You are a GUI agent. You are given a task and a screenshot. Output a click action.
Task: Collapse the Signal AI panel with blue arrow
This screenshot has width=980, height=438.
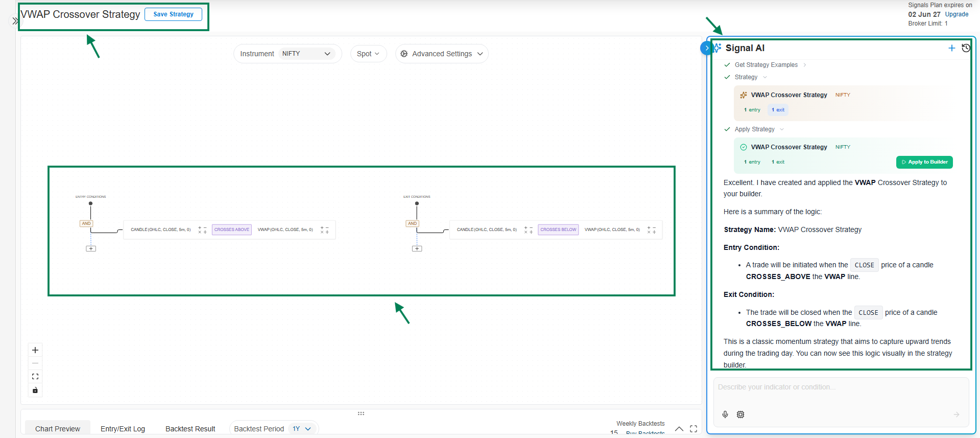point(706,48)
